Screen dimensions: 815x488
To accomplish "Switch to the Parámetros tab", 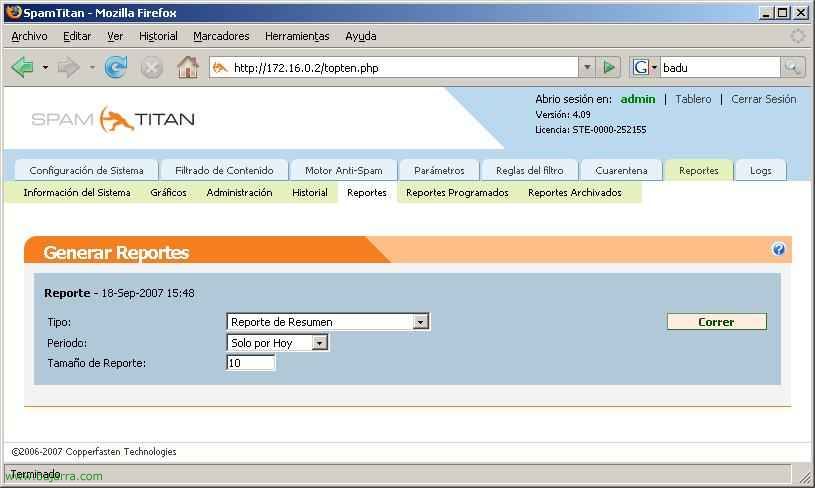I will point(439,170).
